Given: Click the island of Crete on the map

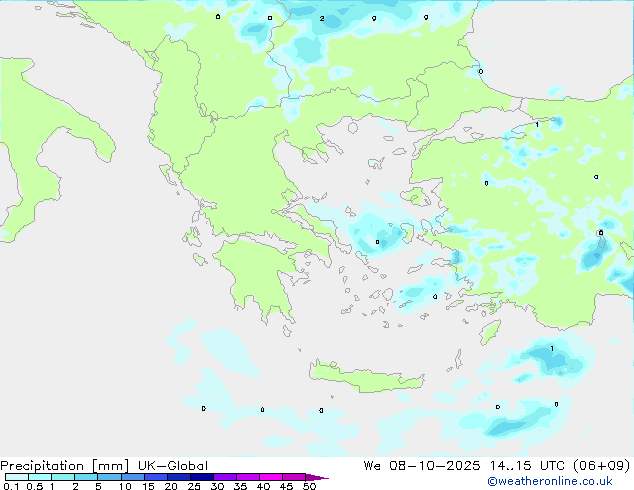Looking at the screenshot, I should click(x=366, y=377).
